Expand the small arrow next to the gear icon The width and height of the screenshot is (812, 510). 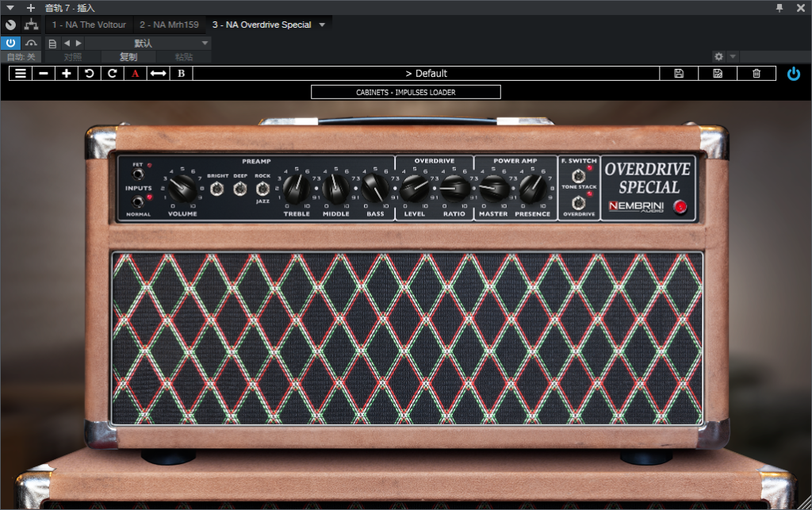733,56
